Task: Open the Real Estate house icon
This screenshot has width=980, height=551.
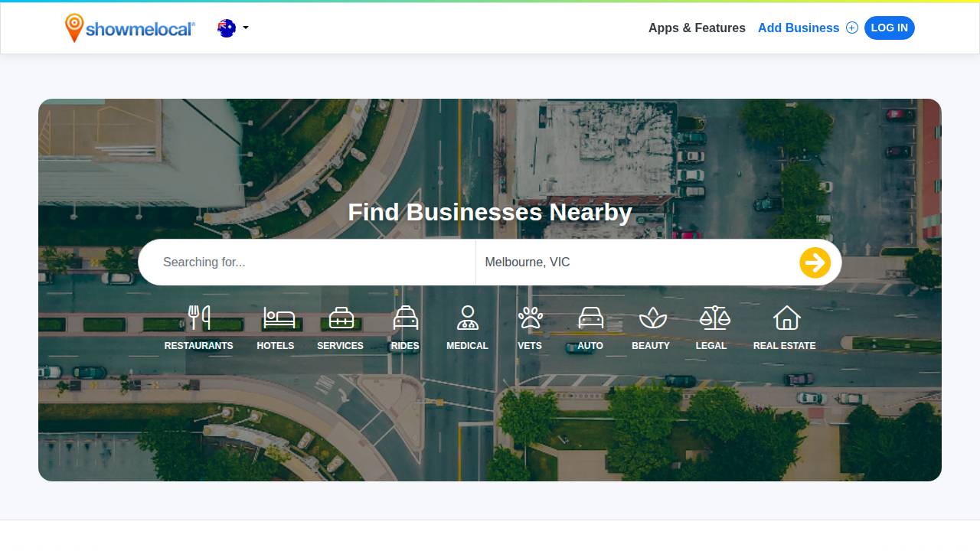Action: [786, 318]
